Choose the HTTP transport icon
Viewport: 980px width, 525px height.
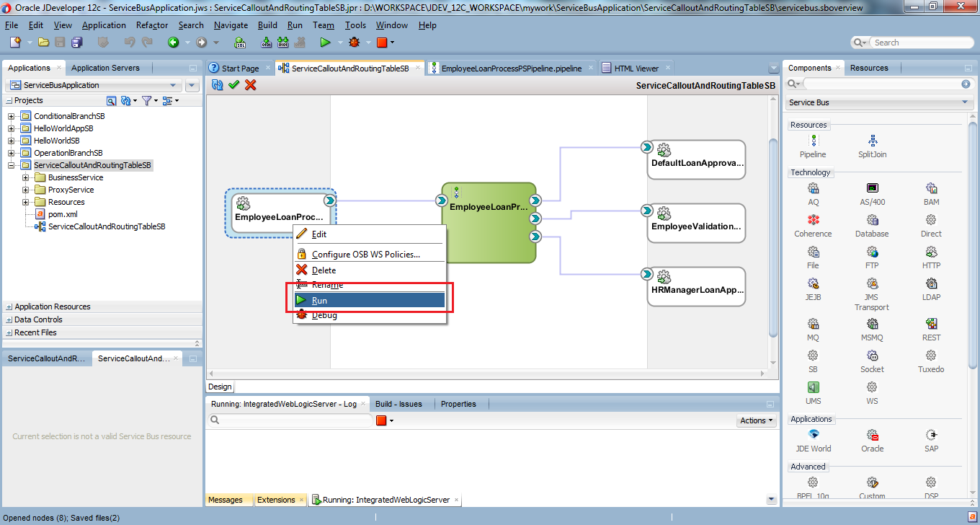point(931,252)
